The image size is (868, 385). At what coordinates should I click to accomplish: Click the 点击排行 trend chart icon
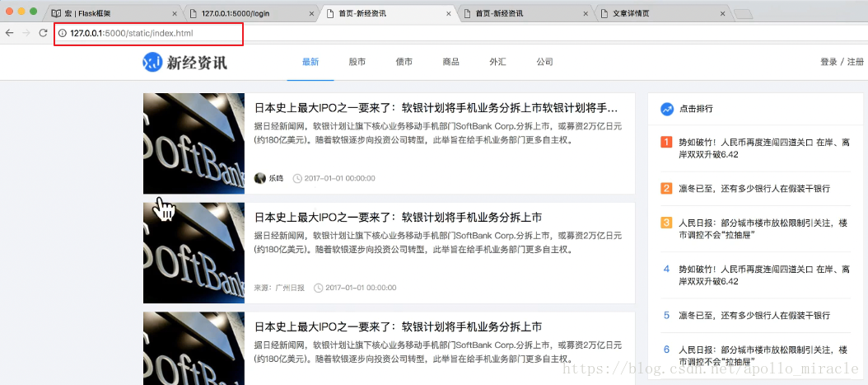667,109
